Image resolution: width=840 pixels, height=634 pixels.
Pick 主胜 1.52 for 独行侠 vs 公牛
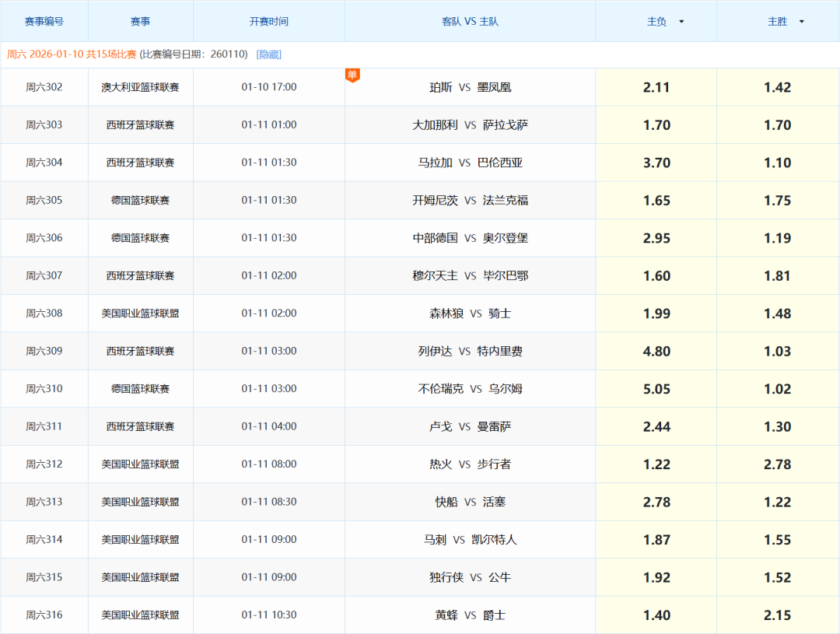click(777, 577)
